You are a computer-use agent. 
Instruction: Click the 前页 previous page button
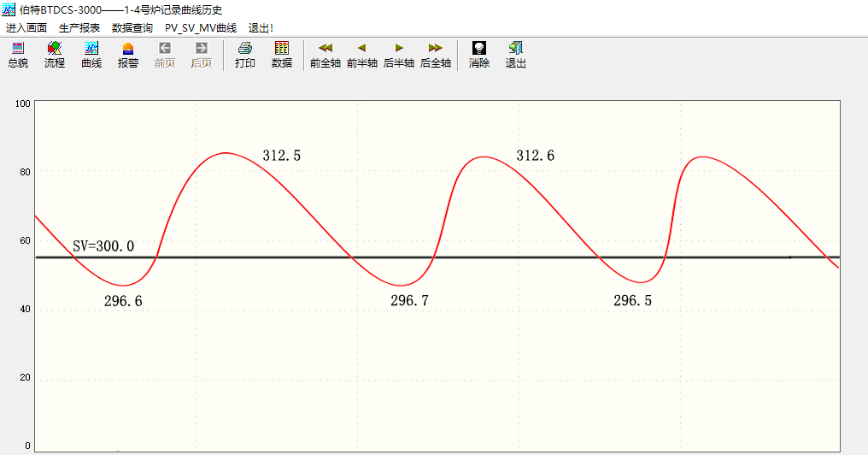(x=165, y=55)
